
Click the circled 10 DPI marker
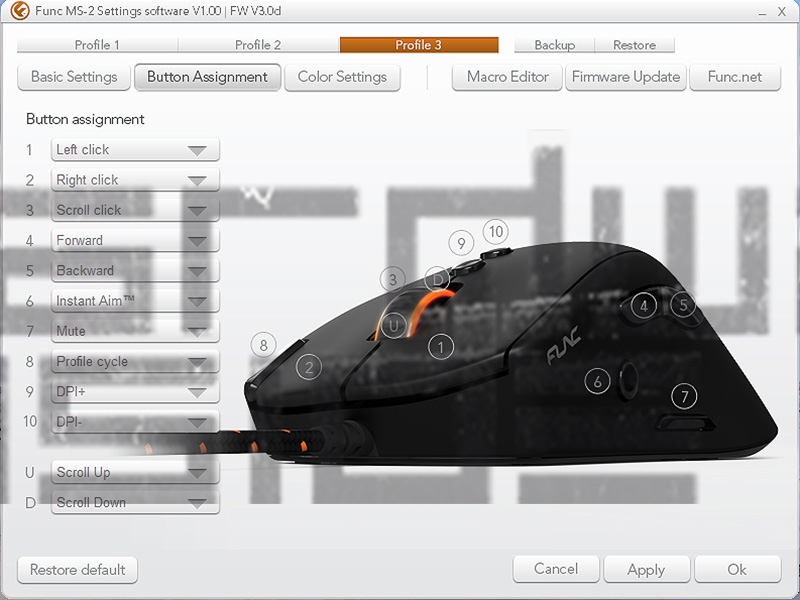(495, 231)
